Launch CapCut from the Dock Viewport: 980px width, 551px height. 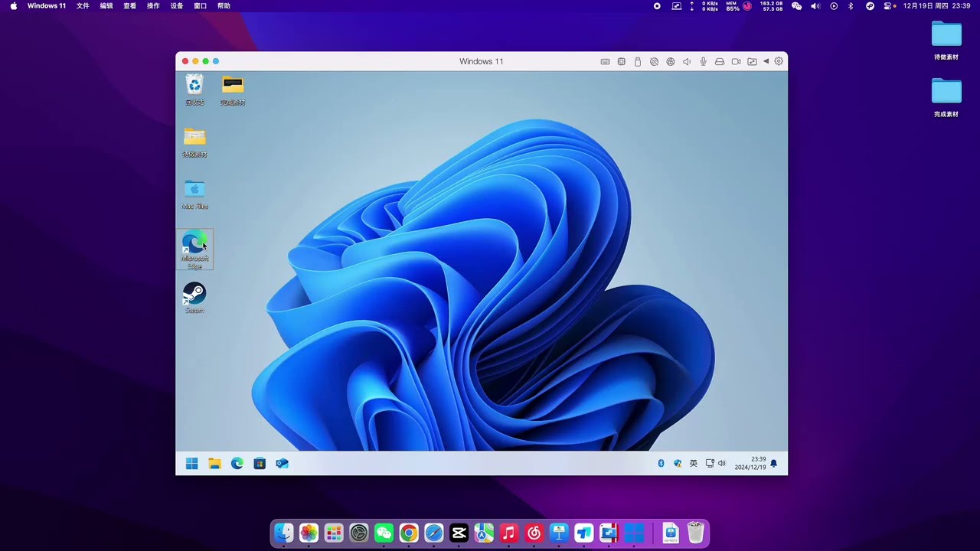click(459, 533)
